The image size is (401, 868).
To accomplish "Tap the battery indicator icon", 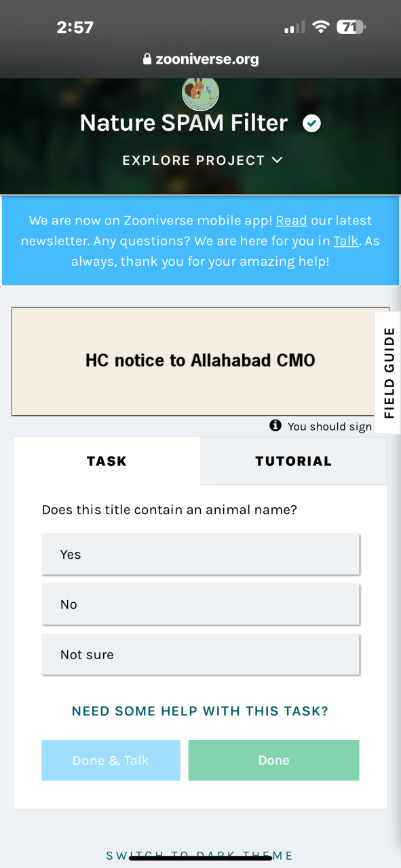I will [351, 27].
